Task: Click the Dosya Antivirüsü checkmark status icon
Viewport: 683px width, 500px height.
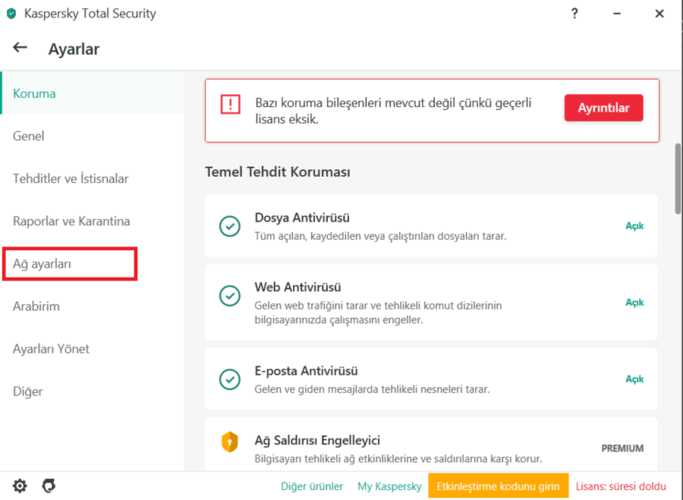Action: [230, 226]
